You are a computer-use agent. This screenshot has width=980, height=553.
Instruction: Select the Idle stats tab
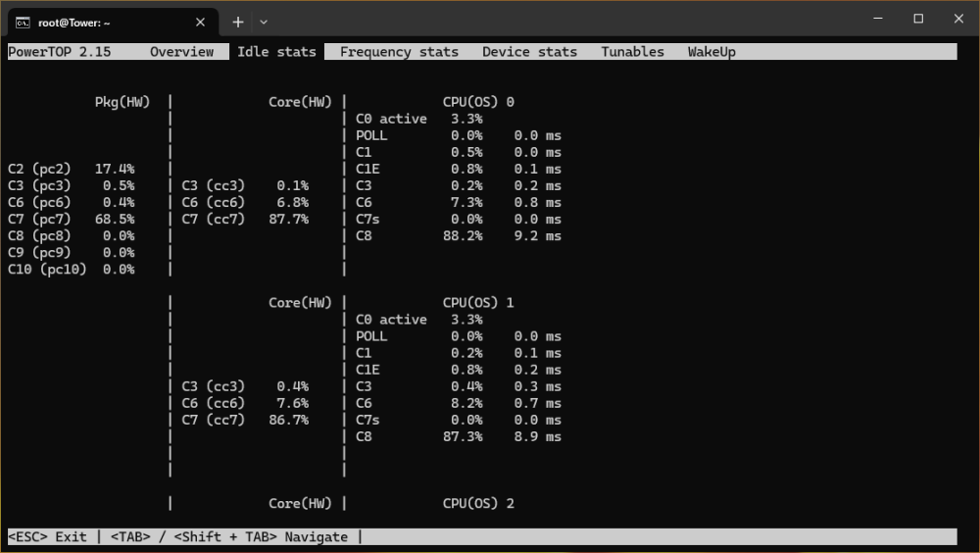click(276, 52)
